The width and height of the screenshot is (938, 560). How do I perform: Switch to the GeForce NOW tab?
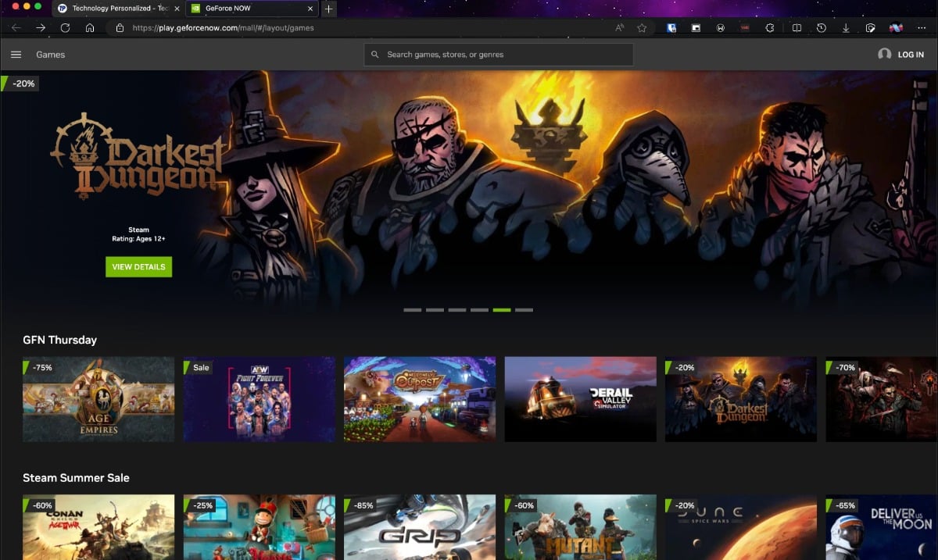[252, 9]
